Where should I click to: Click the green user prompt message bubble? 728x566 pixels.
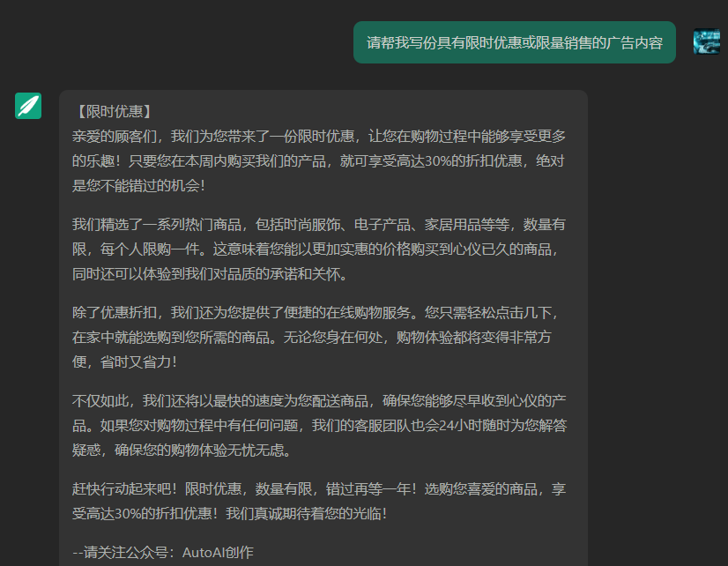click(514, 43)
